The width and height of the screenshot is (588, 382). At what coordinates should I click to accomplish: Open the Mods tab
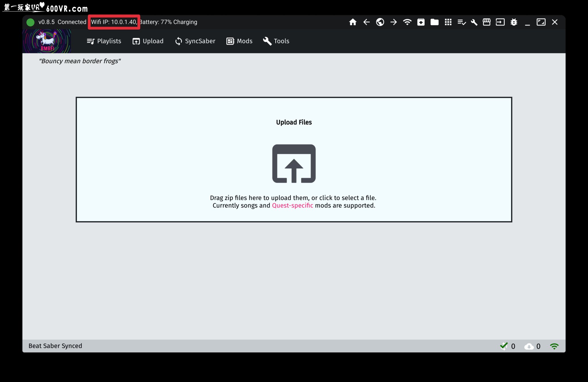click(239, 41)
